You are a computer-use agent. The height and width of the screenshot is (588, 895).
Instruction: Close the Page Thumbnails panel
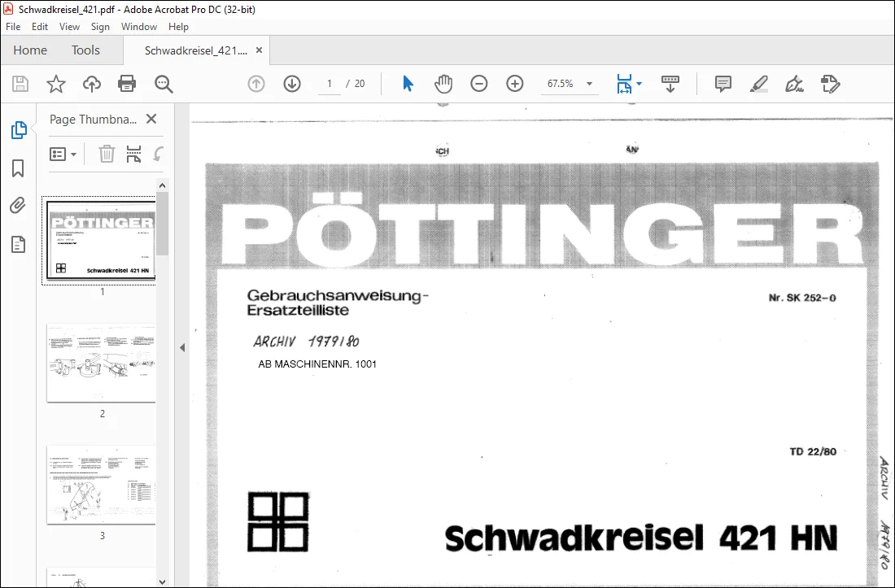151,119
